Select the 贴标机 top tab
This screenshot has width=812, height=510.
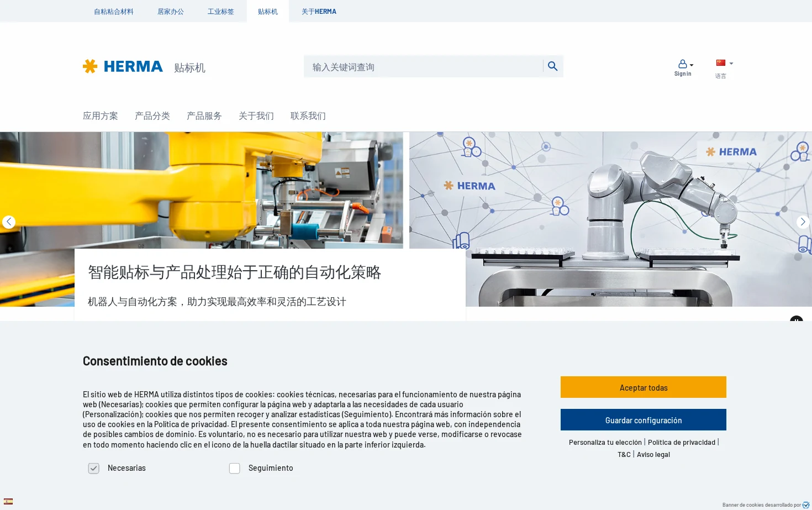point(268,12)
